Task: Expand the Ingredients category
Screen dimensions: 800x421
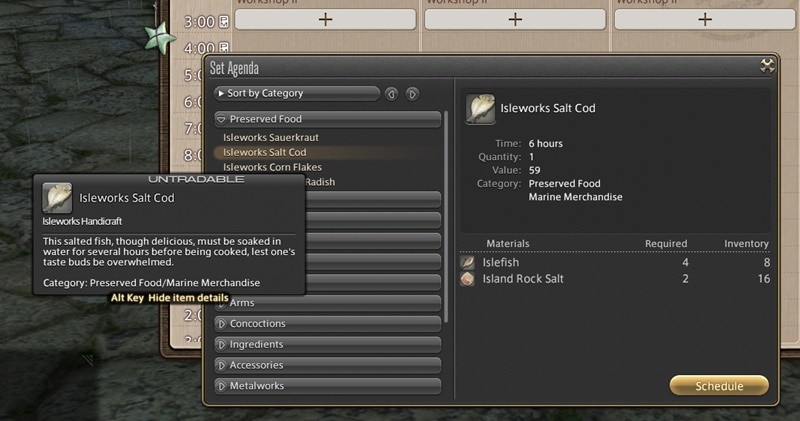Action: pyautogui.click(x=328, y=344)
